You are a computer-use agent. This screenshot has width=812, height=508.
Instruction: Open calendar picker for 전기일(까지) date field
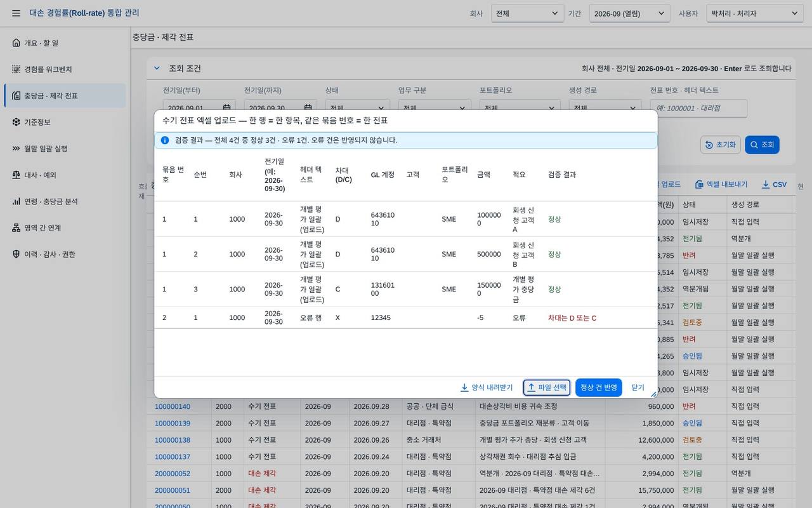[308, 108]
